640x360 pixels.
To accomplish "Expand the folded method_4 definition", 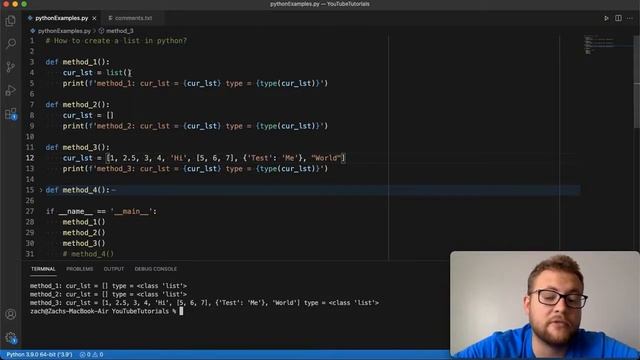I will point(41,190).
